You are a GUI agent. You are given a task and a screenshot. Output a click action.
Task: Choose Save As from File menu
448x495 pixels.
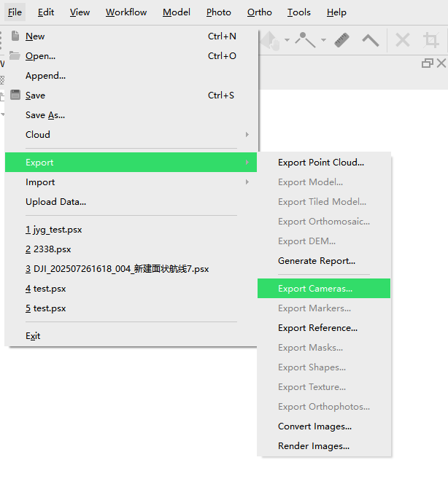(45, 115)
